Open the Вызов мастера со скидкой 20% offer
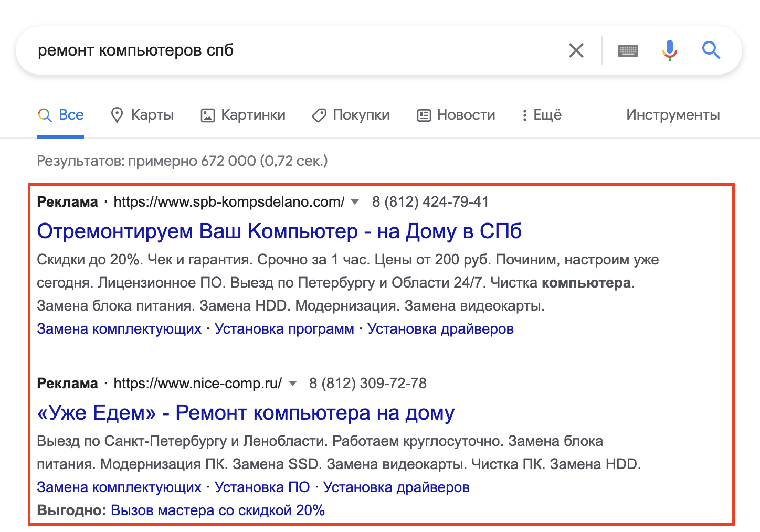Viewport: 760px width, 532px height. pos(218,510)
